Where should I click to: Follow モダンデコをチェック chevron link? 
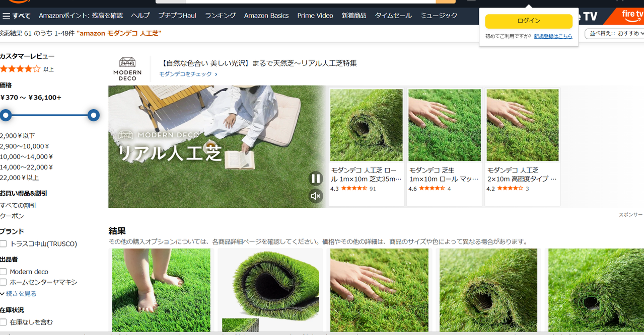188,74
